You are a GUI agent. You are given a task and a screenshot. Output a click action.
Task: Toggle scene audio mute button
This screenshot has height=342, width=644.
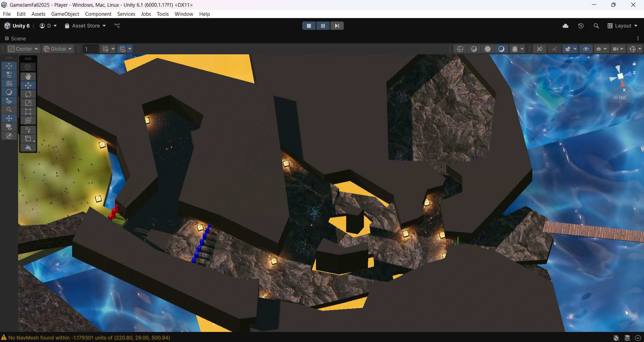click(554, 49)
